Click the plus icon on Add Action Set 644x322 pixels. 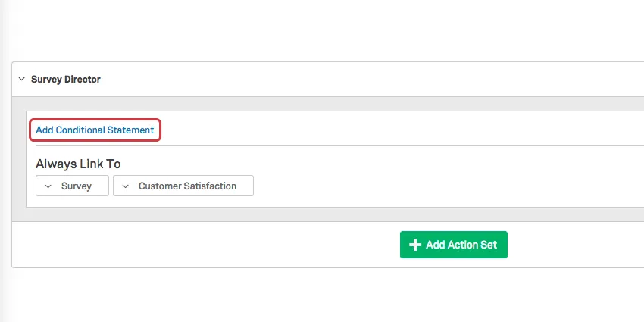[414, 245]
